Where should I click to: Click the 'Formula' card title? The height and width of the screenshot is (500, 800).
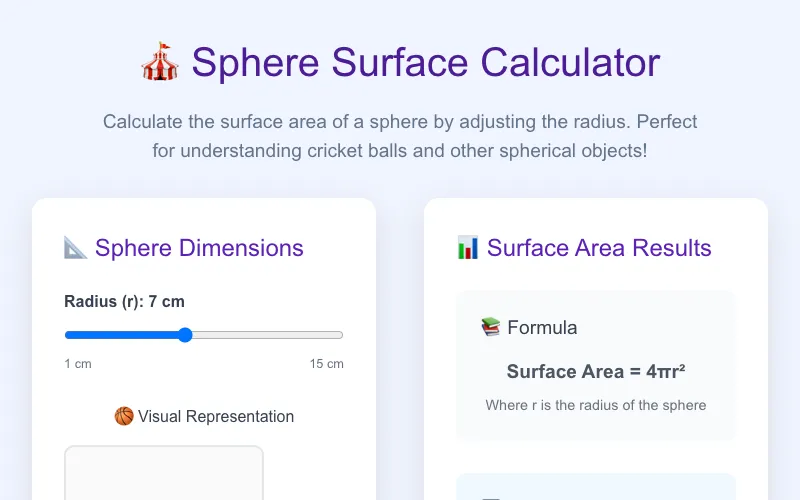point(542,328)
